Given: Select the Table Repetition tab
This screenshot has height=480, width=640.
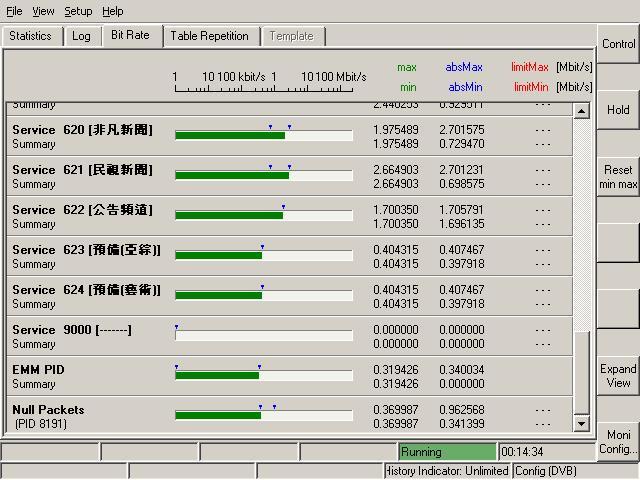Looking at the screenshot, I should click(209, 36).
